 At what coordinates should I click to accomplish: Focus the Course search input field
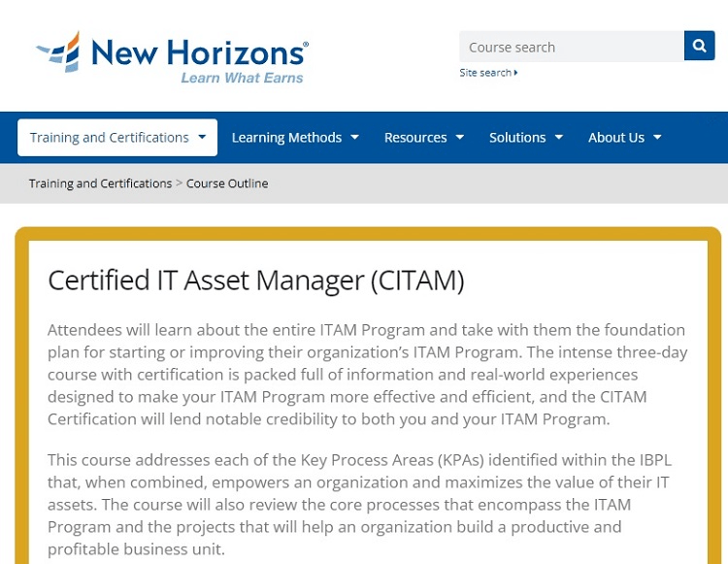pos(572,47)
